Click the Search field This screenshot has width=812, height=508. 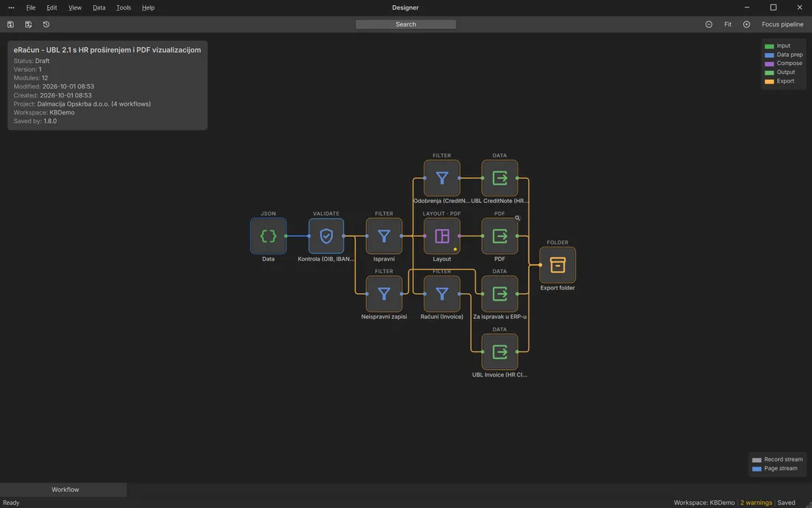(405, 24)
